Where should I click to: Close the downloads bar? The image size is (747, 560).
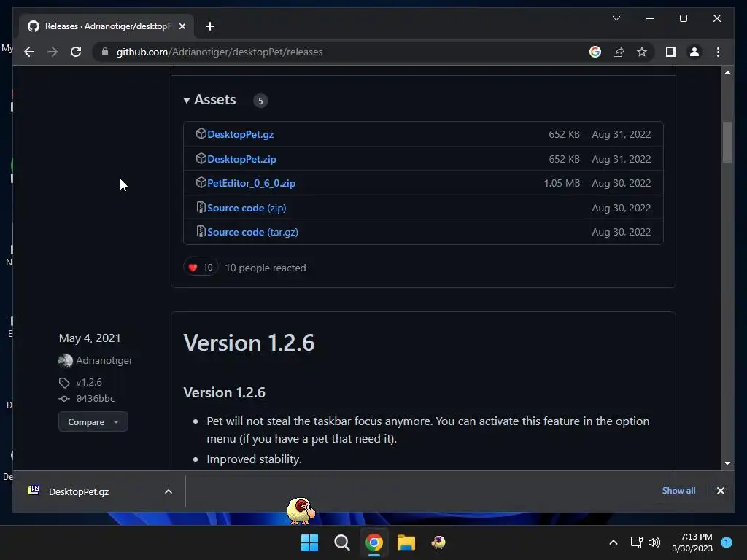(720, 491)
